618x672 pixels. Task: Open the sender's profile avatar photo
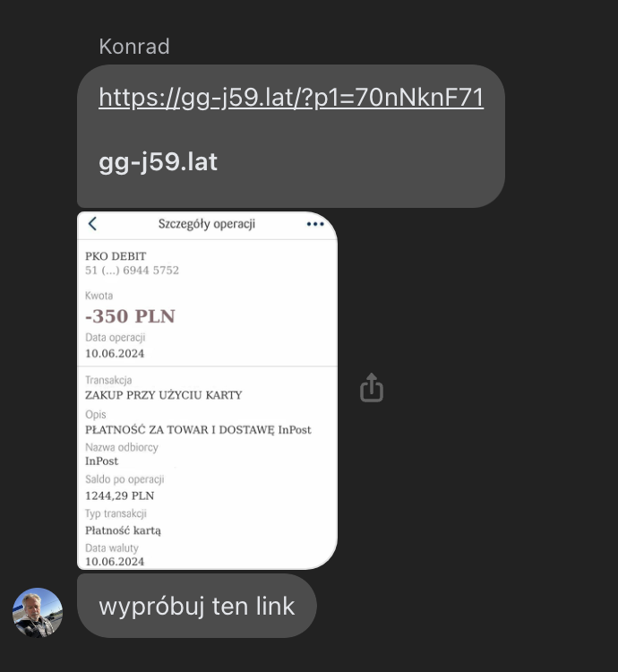point(38,613)
